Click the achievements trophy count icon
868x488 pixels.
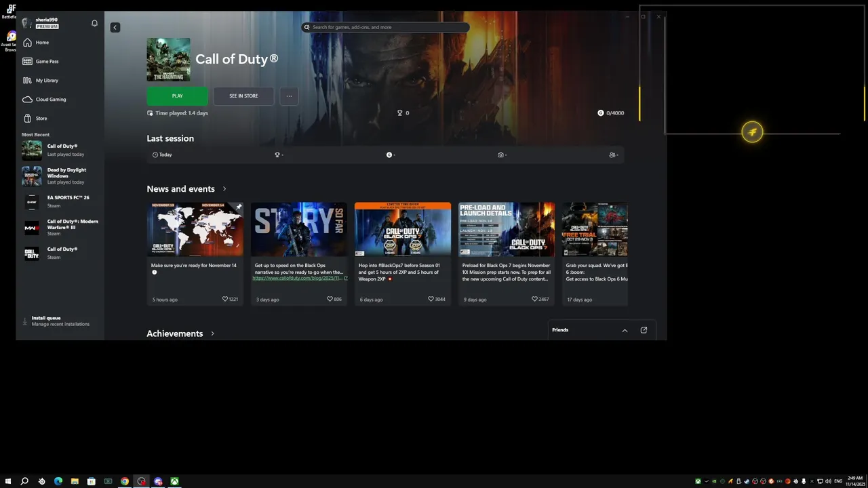400,113
